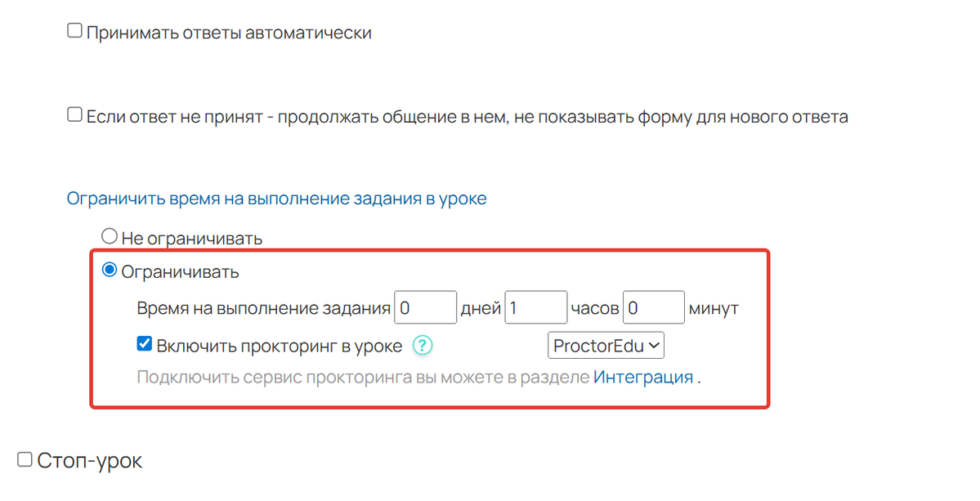Select the "Ограничивать" radio button
The height and width of the screenshot is (501, 980).
(109, 271)
